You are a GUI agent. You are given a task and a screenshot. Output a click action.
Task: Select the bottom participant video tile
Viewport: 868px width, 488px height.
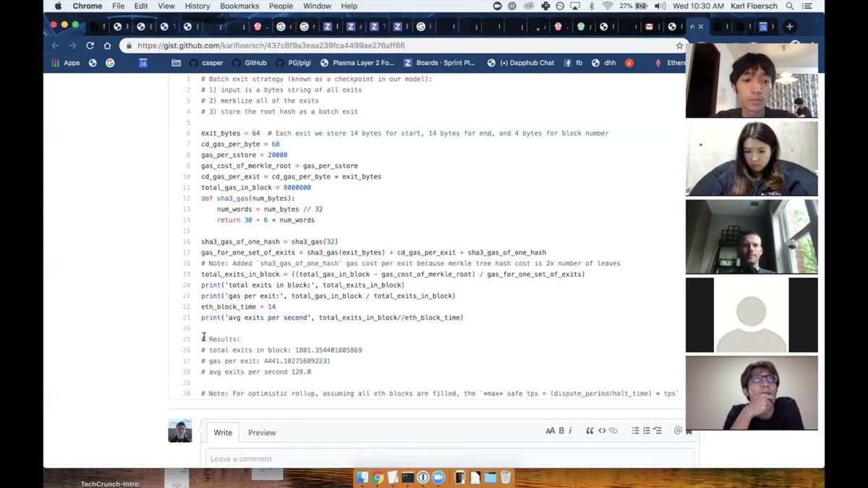coord(752,393)
